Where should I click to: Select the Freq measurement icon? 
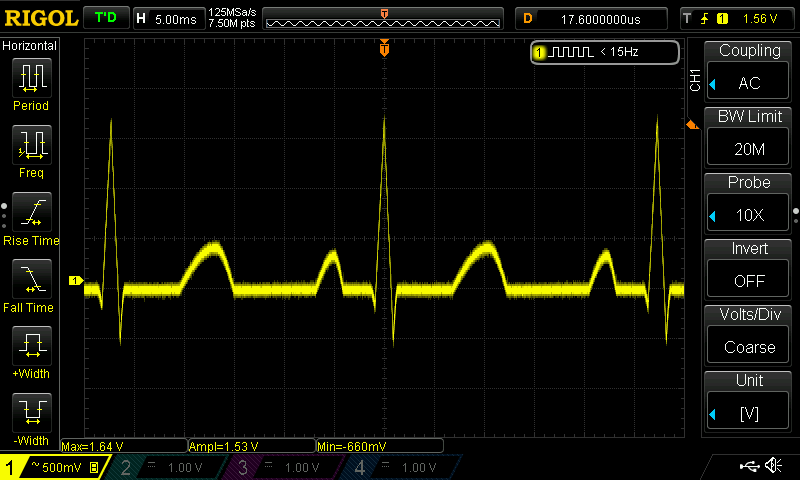point(30,146)
